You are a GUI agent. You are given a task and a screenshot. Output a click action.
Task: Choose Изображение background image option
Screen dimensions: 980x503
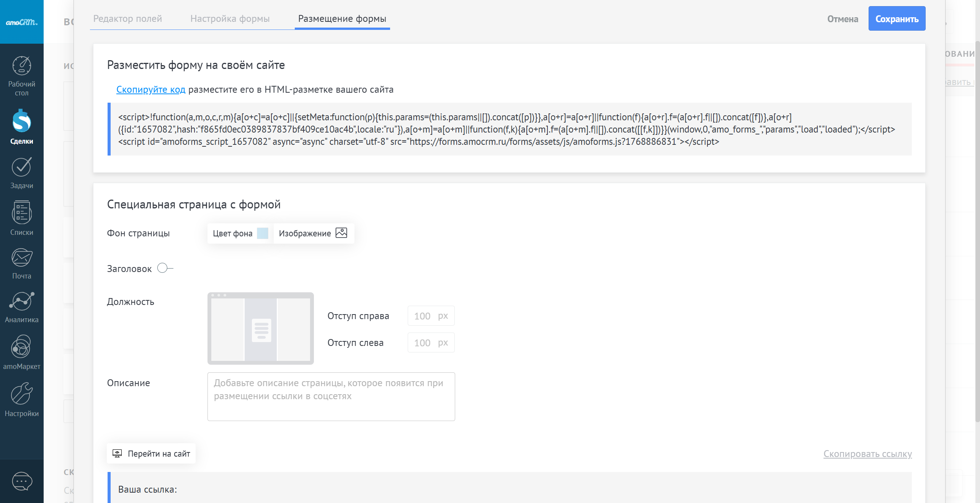[x=313, y=233]
